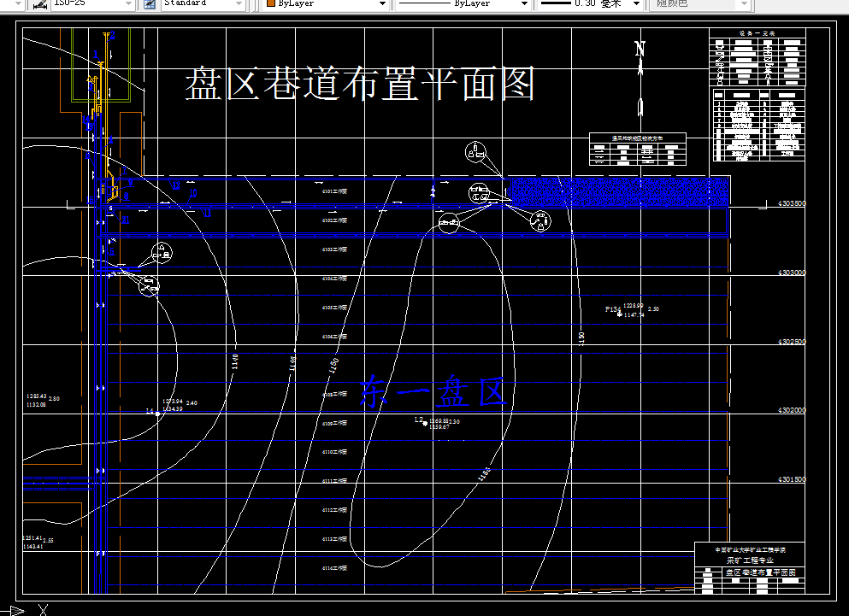Select the 4105工作面 label

pos(334,308)
